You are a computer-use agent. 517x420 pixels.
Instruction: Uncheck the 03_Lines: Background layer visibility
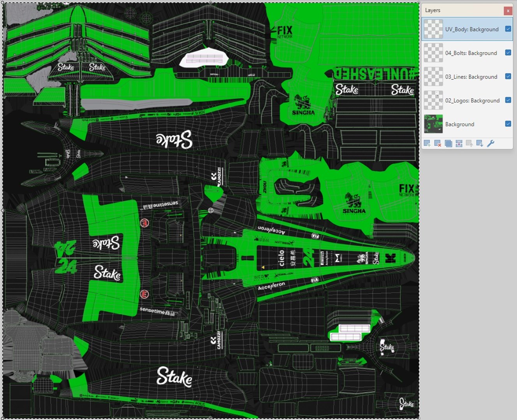tap(508, 76)
